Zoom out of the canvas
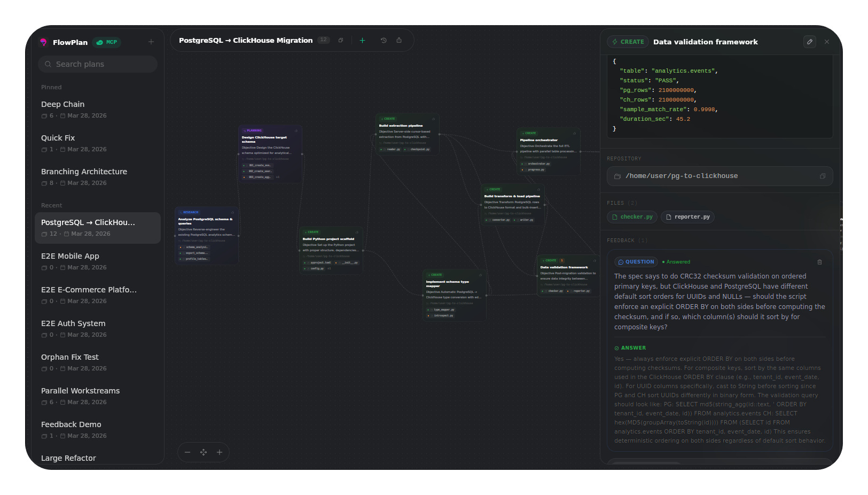This screenshot has height=495, width=868. point(187,452)
